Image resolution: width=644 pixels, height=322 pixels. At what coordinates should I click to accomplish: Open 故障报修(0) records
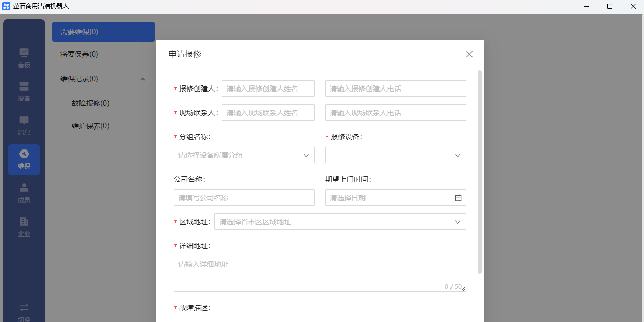91,103
